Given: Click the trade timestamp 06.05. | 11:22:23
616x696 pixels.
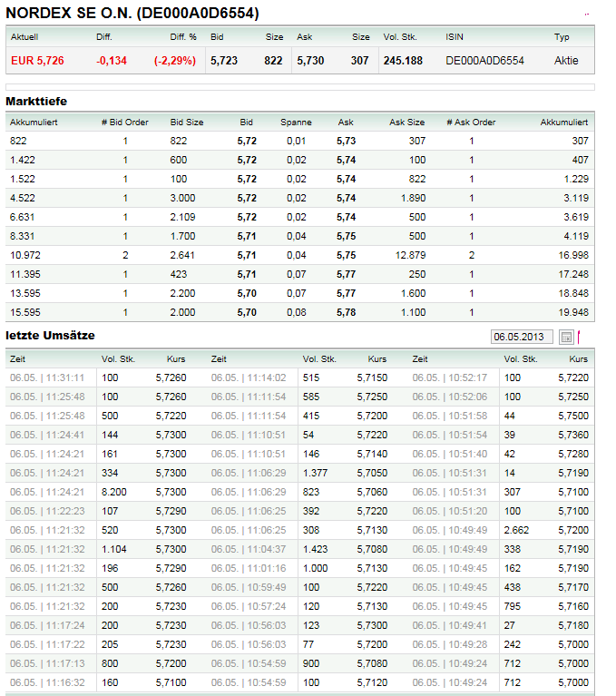Looking at the screenshot, I should 47,511.
